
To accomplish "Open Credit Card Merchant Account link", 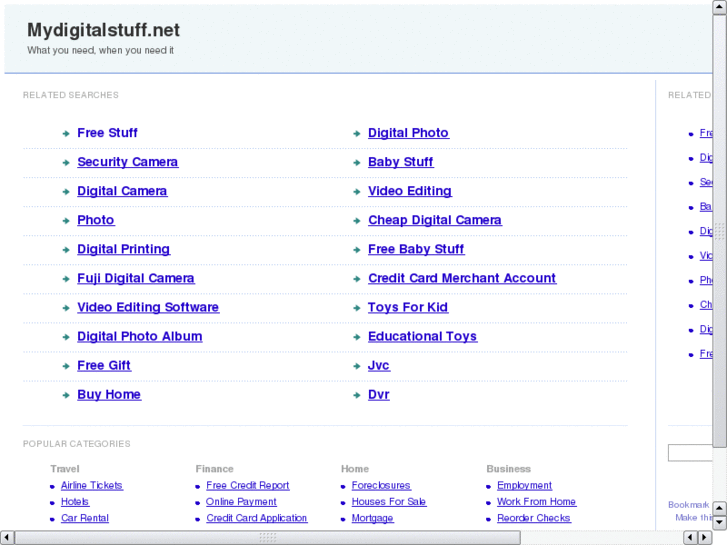I will [x=462, y=278].
